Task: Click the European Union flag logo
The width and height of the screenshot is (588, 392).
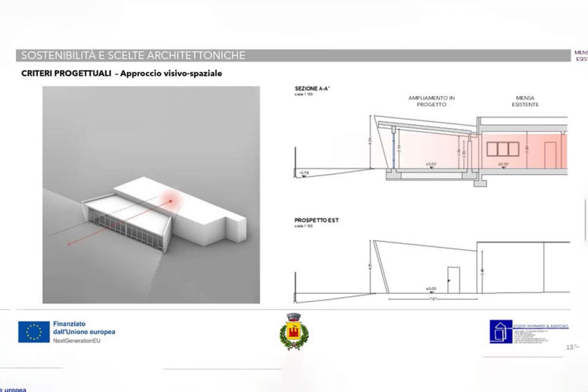Action: [x=34, y=332]
